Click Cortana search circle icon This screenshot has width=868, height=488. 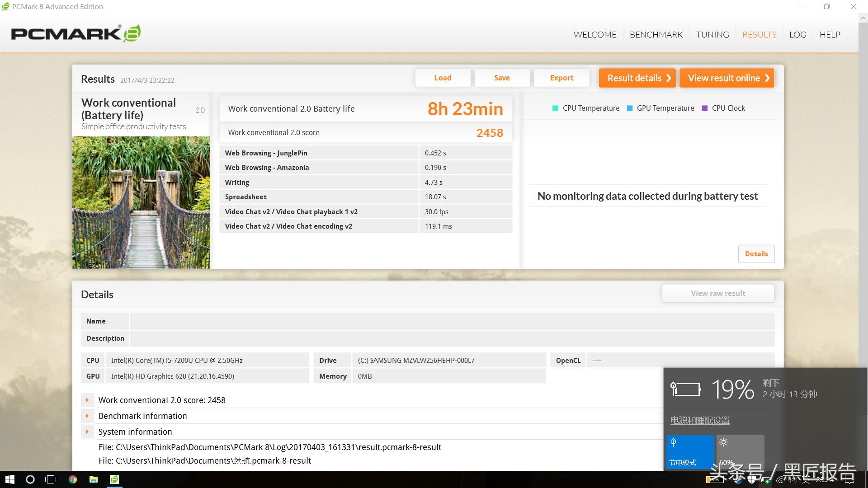30,479
